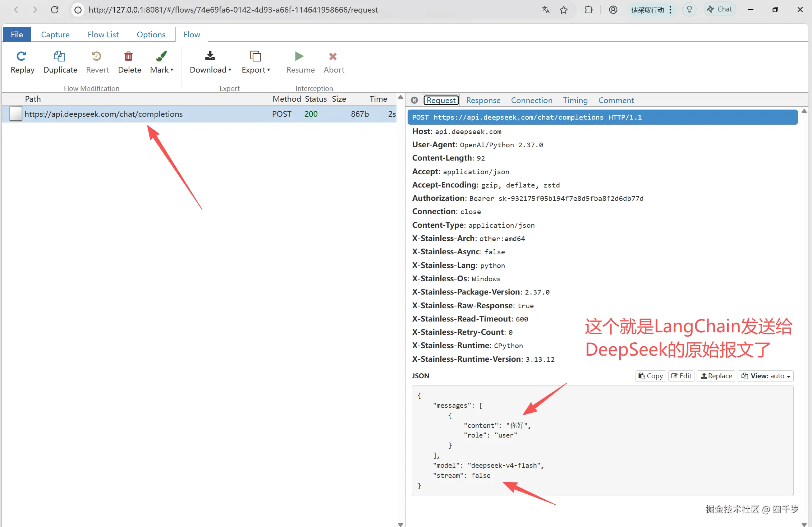This screenshot has width=812, height=527.
Task: Copy the JSON request body
Action: [651, 376]
